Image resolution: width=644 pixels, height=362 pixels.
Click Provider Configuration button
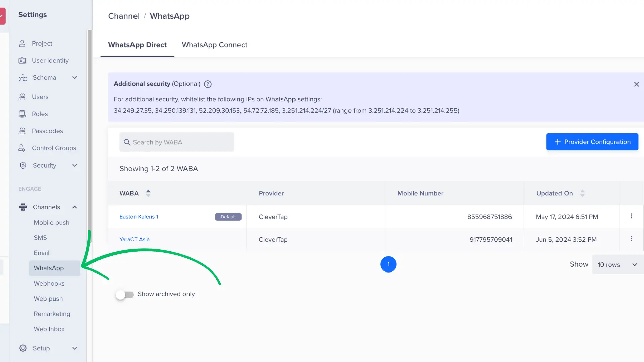[592, 142]
